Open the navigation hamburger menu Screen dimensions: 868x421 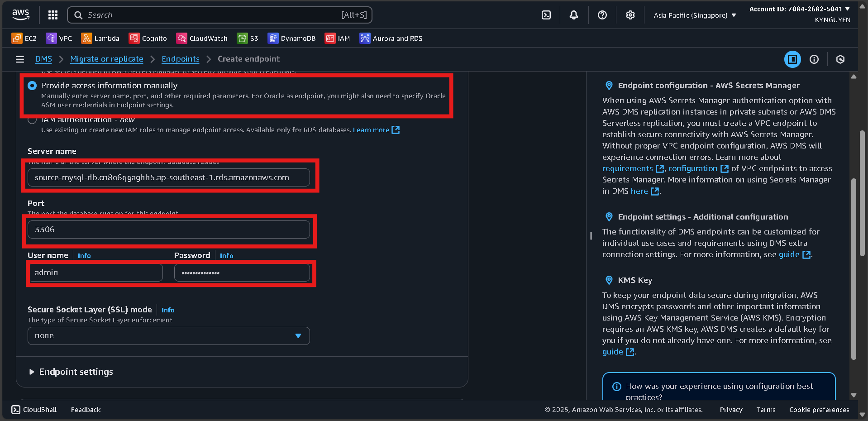pyautogui.click(x=19, y=59)
